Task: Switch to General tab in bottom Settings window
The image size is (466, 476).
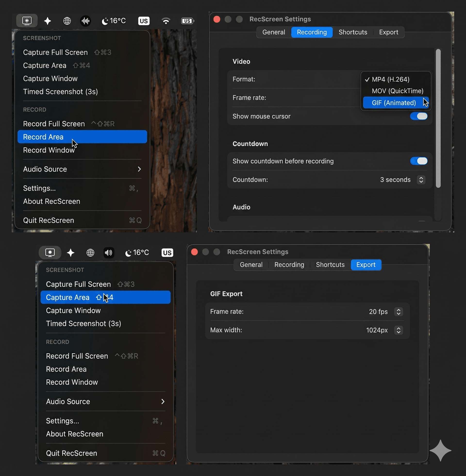Action: [x=251, y=265]
